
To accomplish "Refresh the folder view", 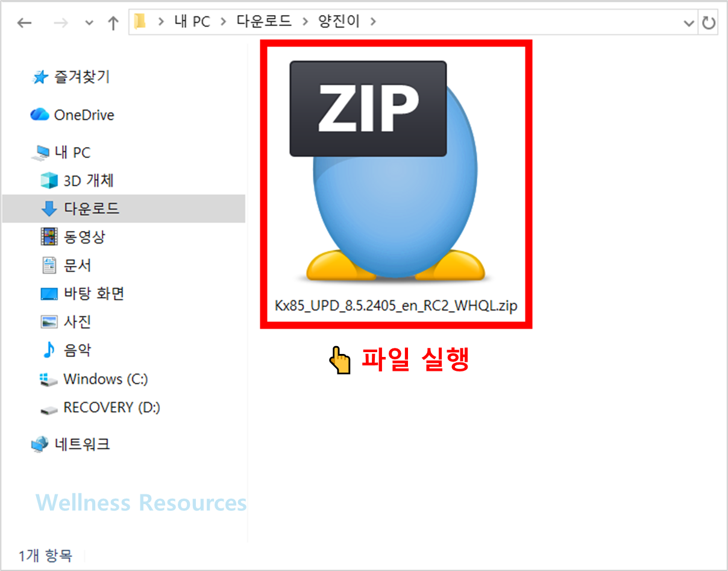I will [x=709, y=23].
